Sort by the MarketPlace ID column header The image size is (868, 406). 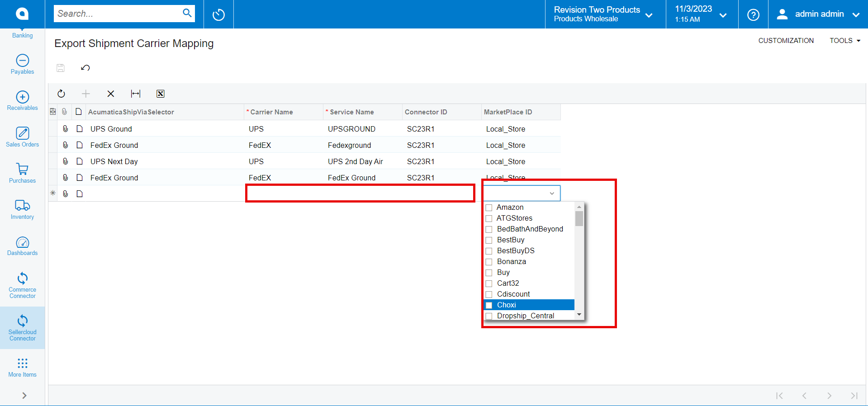[x=521, y=112]
